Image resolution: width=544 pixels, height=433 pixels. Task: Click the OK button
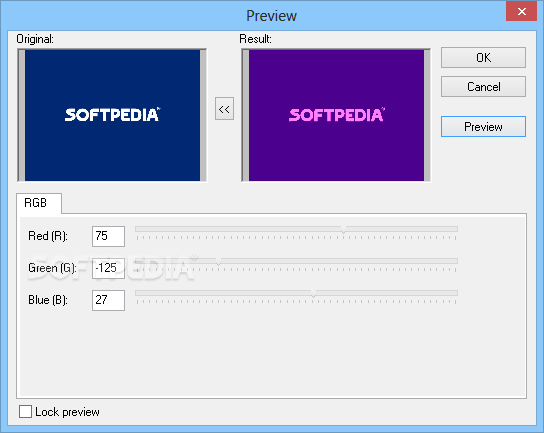click(483, 58)
